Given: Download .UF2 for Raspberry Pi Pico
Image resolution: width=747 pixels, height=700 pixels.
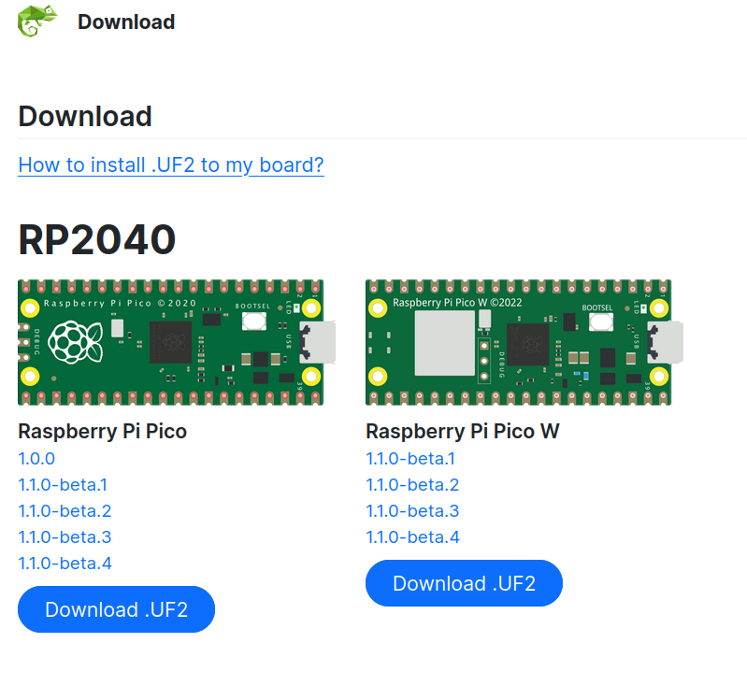Looking at the screenshot, I should coord(116,609).
